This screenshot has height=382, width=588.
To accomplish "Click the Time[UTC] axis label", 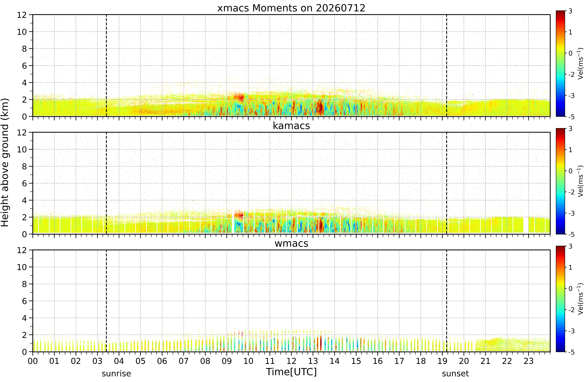I will 291,372.
